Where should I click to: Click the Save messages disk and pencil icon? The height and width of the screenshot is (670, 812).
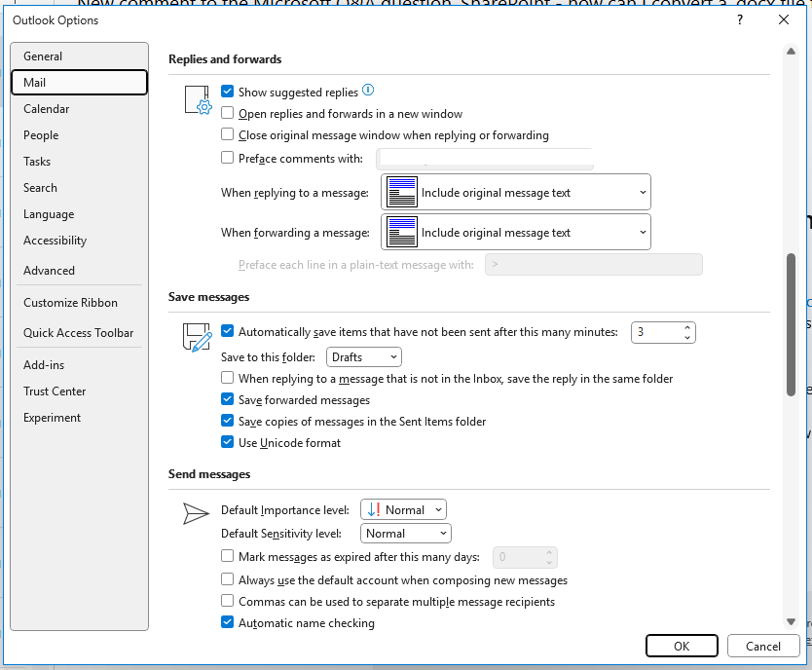(x=198, y=338)
